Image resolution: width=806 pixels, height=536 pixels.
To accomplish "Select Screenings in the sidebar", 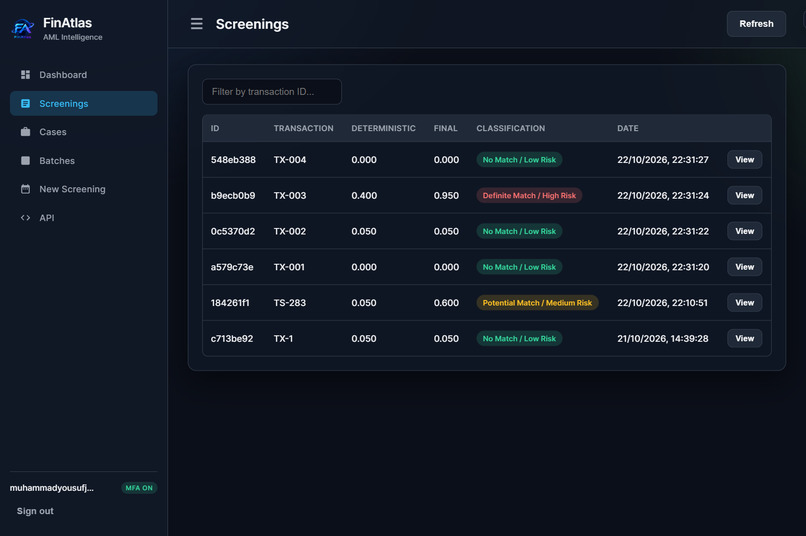I will click(84, 103).
